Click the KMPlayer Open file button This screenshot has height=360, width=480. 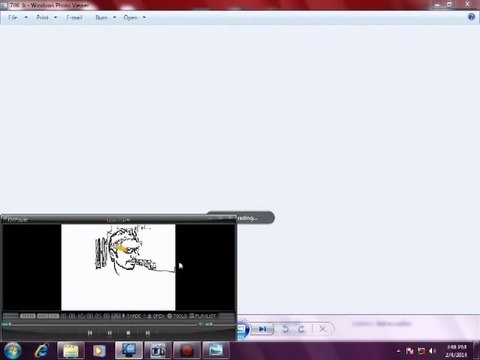tap(156, 316)
